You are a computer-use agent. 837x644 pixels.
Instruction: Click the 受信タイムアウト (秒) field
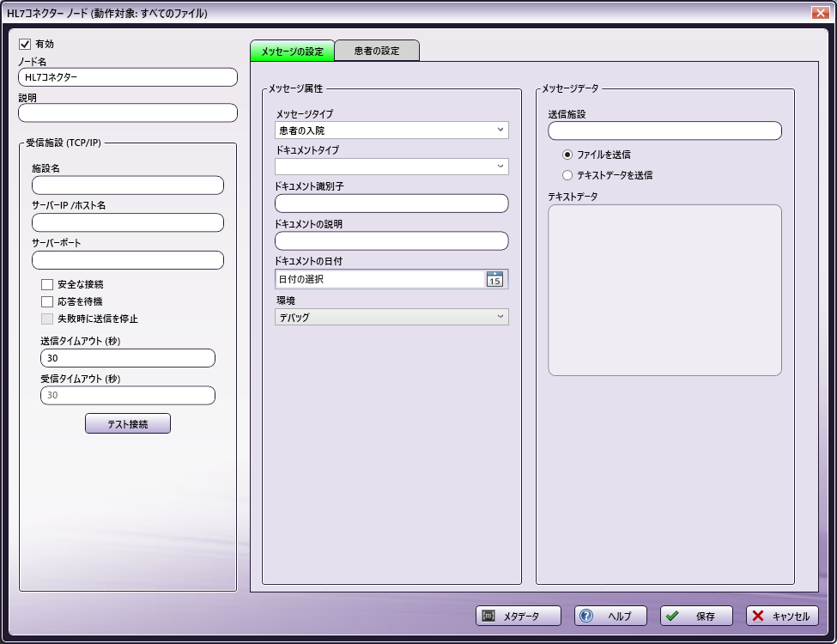(128, 395)
